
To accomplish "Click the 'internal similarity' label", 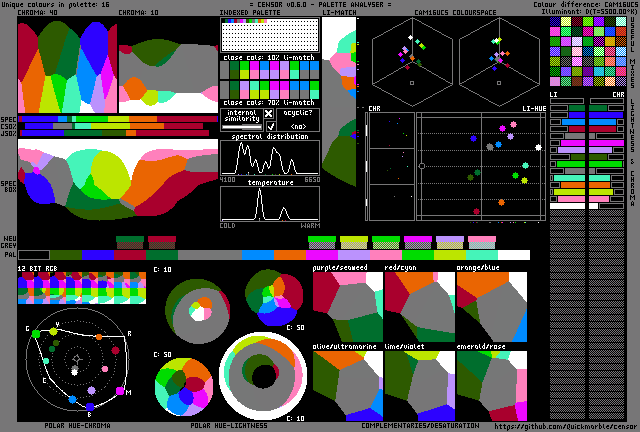I will tap(242, 116).
